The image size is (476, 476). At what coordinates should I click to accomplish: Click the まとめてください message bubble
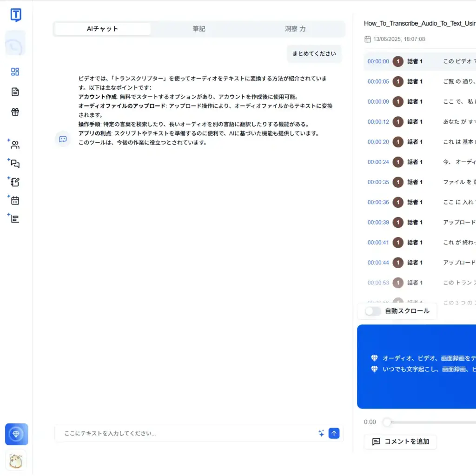314,54
